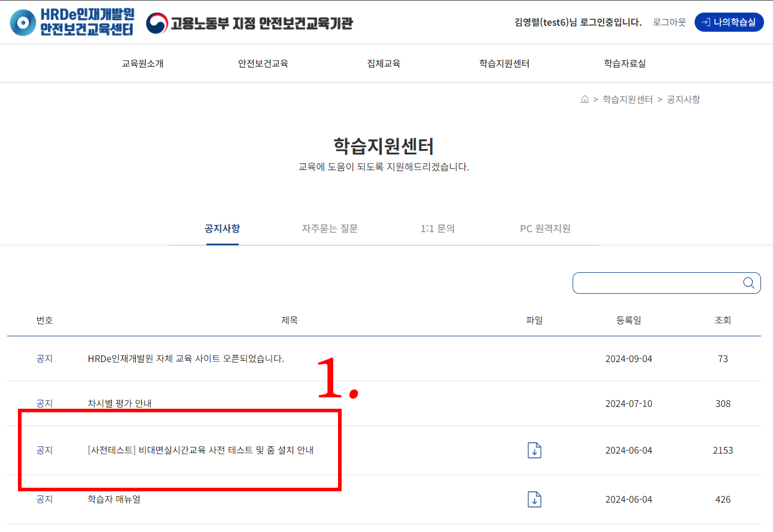This screenshot has height=532, width=773.
Task: Open the 학습지원센터 menu in navigation bar
Action: [x=504, y=63]
